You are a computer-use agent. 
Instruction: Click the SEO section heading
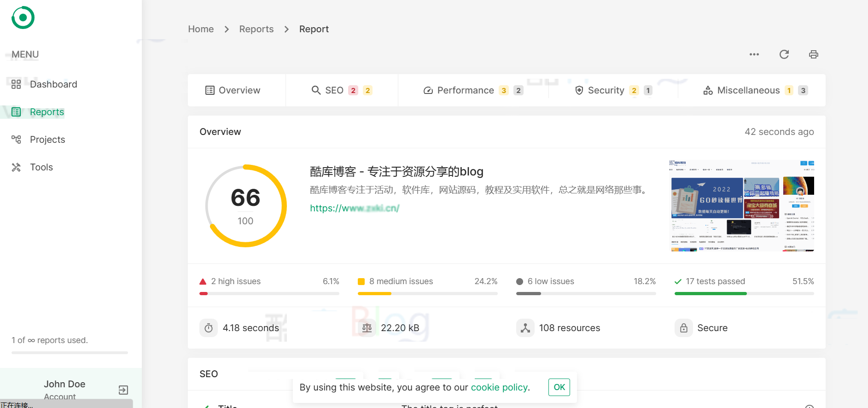tap(209, 374)
